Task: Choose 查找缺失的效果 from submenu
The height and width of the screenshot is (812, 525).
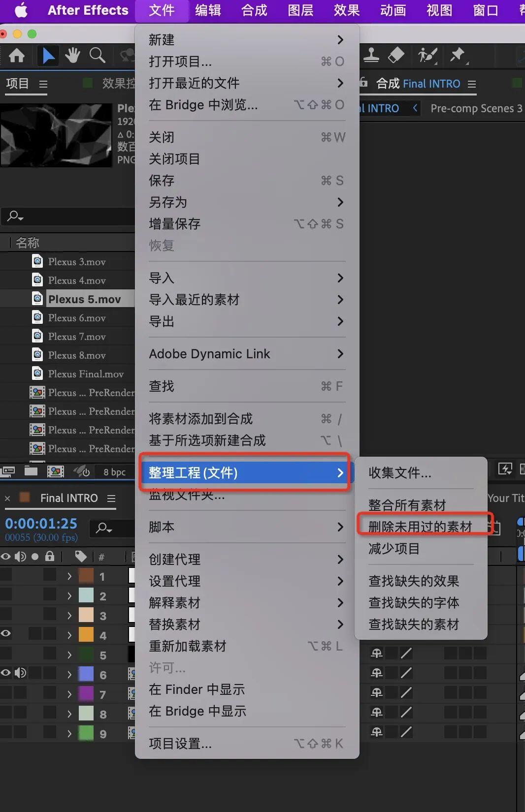Action: tap(421, 581)
